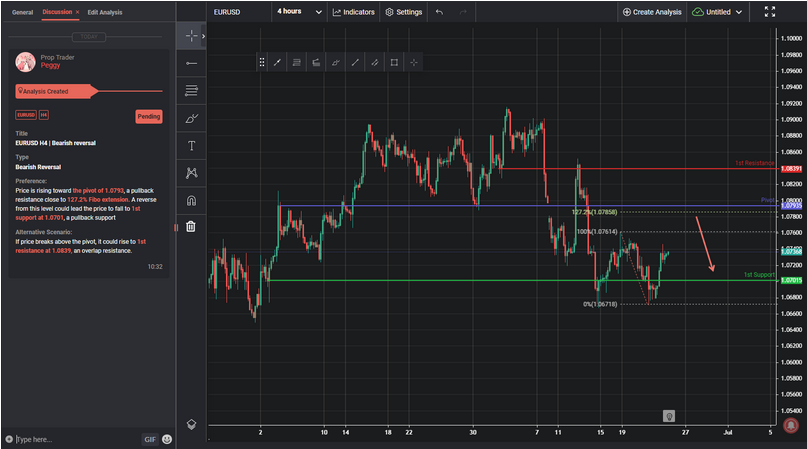The image size is (807, 449).
Task: Select the Discussion tab
Action: click(x=57, y=12)
